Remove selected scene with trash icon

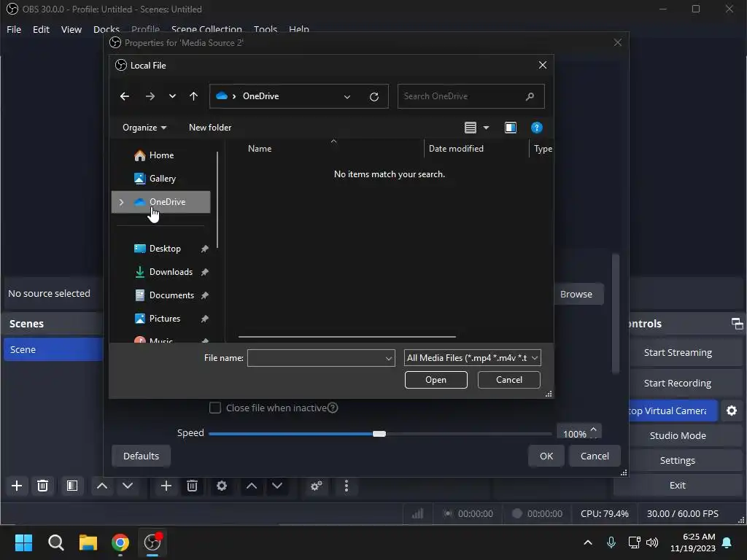click(x=42, y=486)
